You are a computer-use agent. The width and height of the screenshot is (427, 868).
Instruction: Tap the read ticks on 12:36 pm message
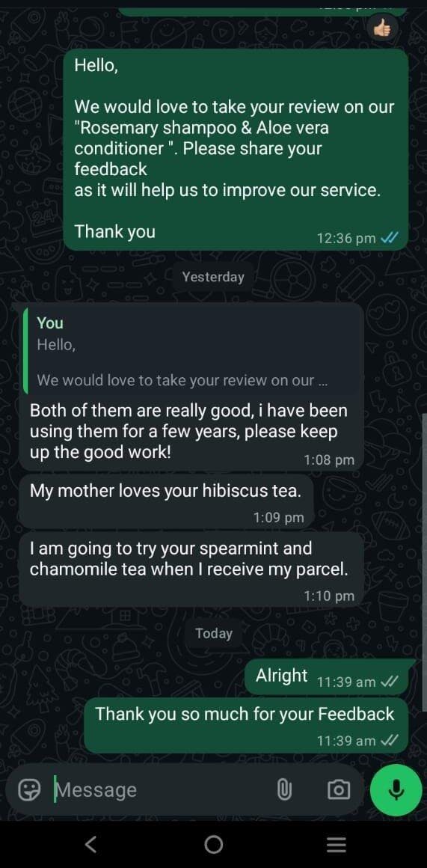point(390,238)
